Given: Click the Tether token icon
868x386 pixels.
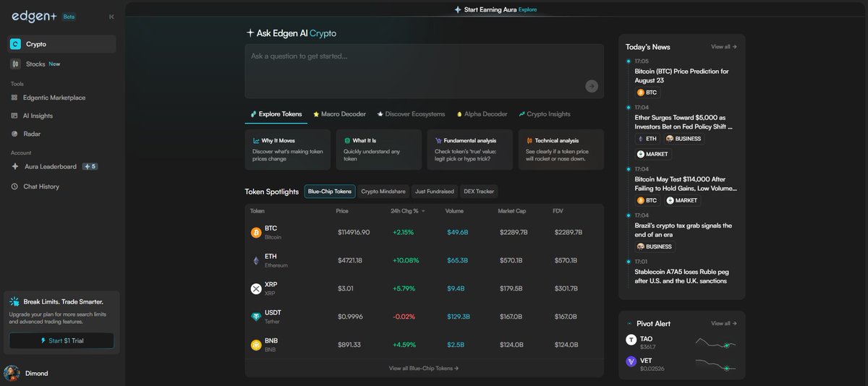Looking at the screenshot, I should pos(255,317).
